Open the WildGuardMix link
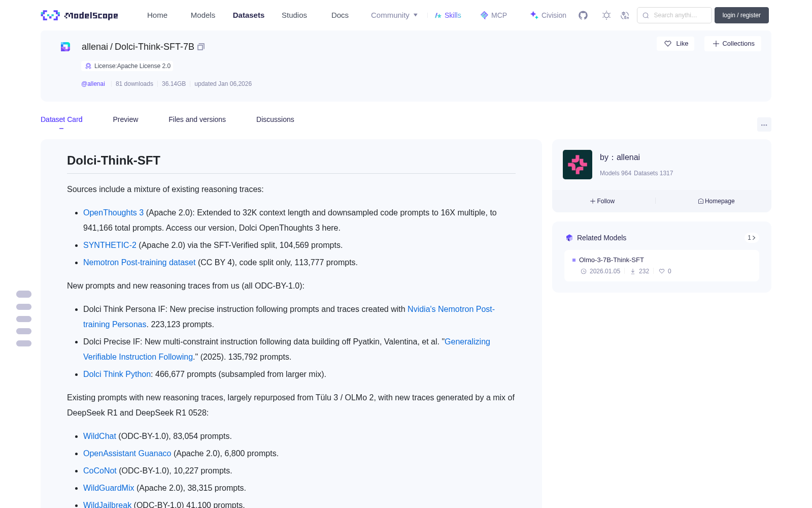This screenshot has width=812, height=508. (109, 488)
